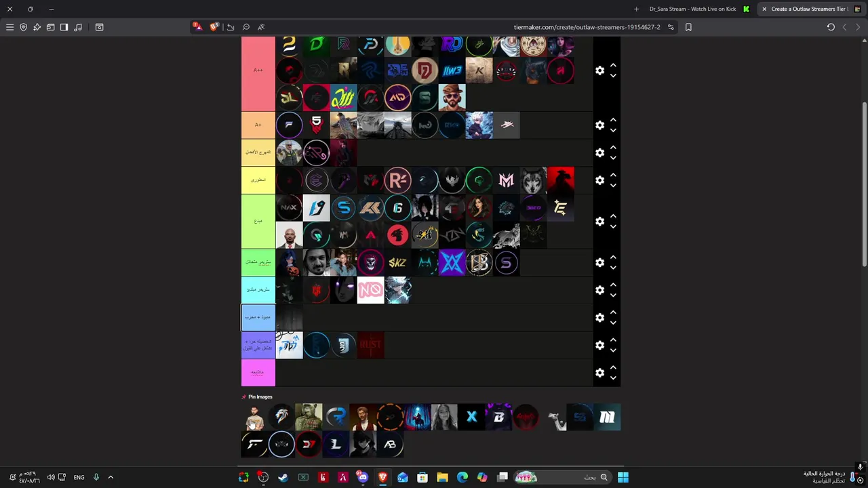
Task: Select the blue X tile in Pin Images
Action: coord(471,418)
